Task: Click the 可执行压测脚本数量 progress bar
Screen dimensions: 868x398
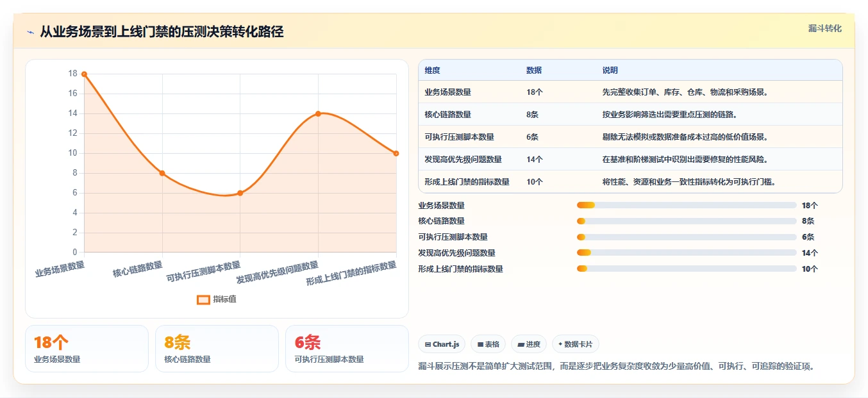Action: (x=687, y=237)
